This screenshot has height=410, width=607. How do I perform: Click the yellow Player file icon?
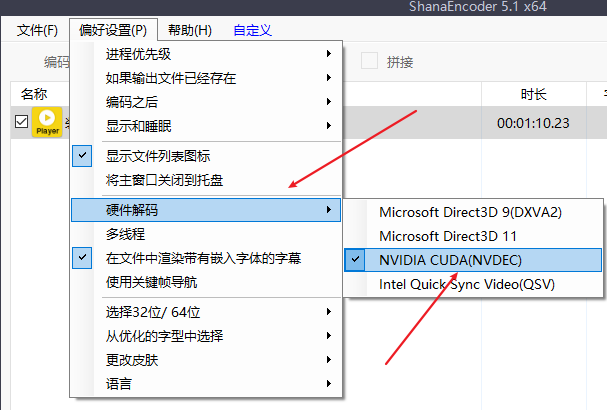pos(47,123)
